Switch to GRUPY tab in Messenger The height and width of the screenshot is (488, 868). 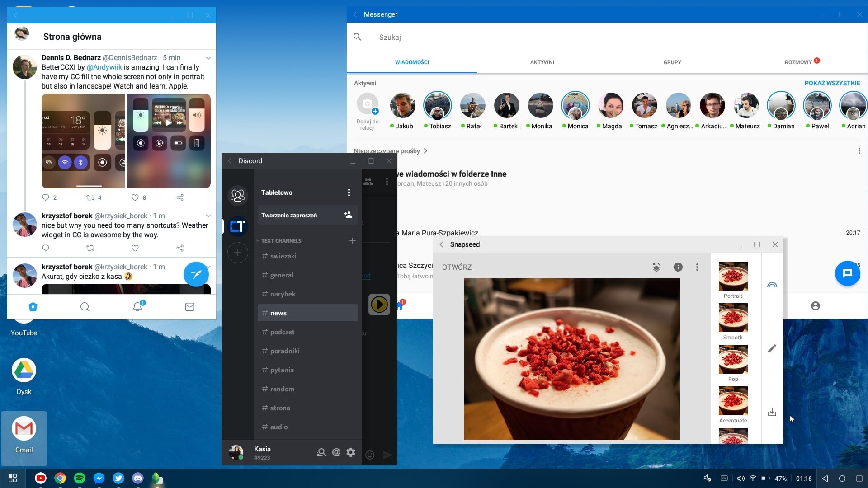click(x=672, y=62)
